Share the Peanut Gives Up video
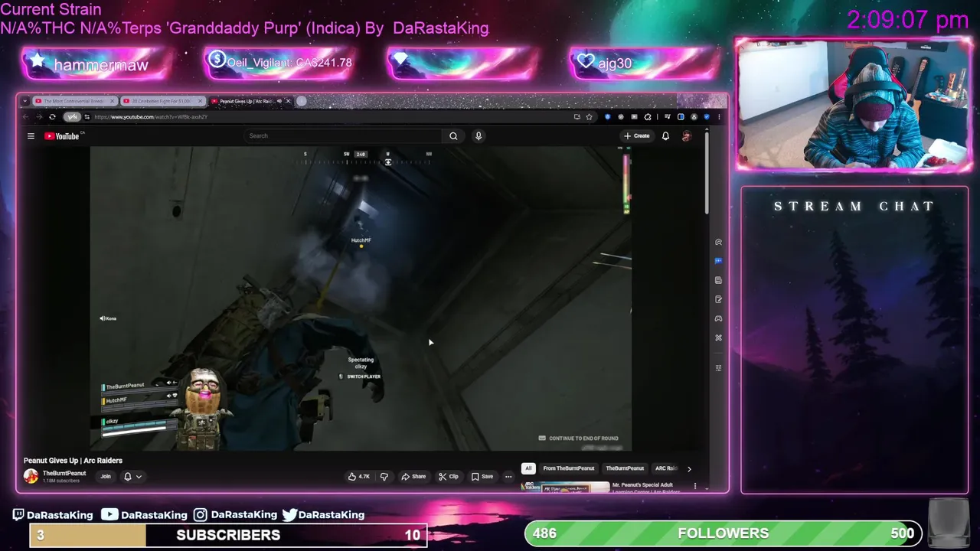This screenshot has width=980, height=551. click(x=413, y=477)
